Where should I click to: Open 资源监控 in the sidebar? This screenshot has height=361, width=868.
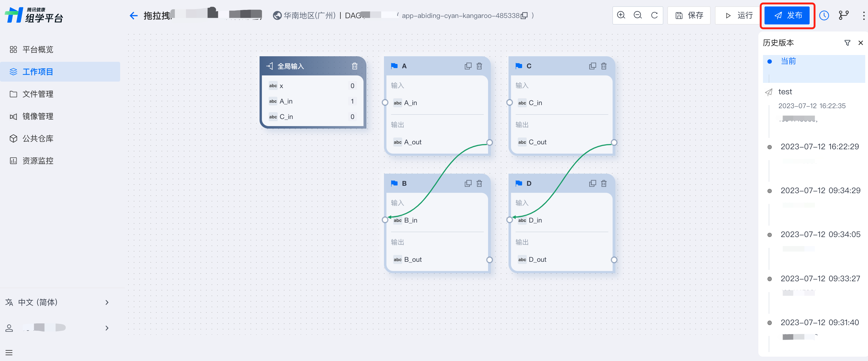click(38, 161)
